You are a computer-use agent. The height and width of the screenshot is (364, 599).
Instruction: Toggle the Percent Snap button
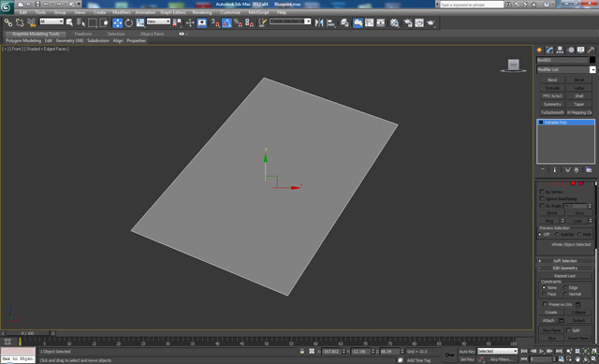tap(238, 22)
